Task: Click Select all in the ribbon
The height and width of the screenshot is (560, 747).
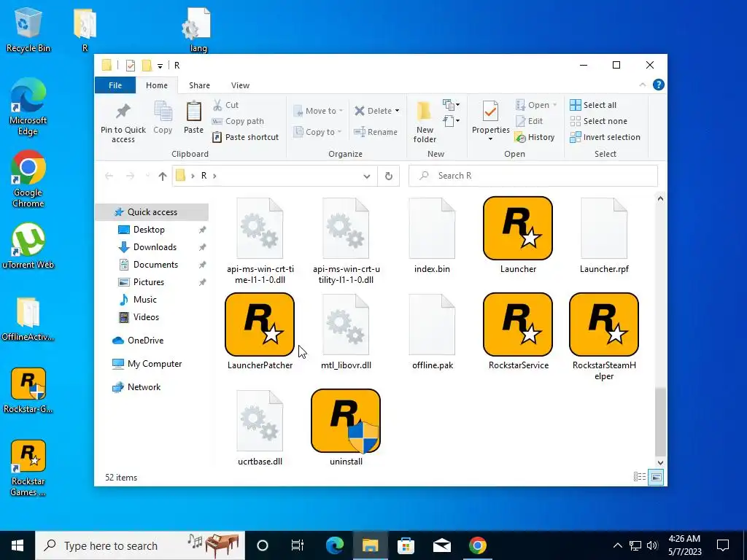Action: (x=593, y=105)
